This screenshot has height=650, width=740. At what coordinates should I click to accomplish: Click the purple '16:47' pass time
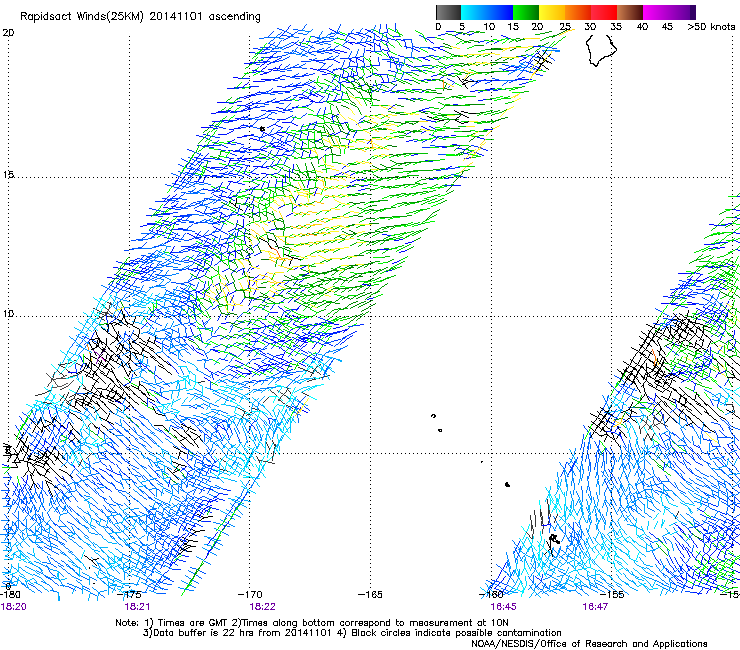[595, 607]
